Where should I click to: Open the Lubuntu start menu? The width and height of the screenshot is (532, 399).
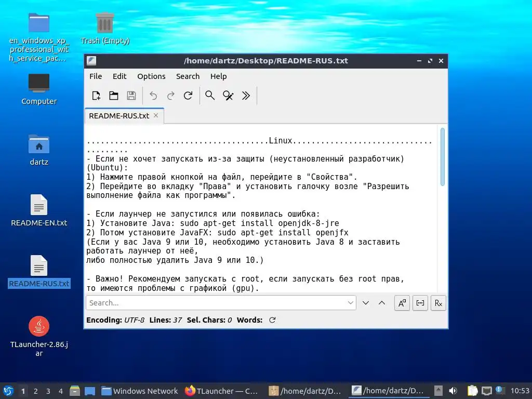[x=8, y=391]
